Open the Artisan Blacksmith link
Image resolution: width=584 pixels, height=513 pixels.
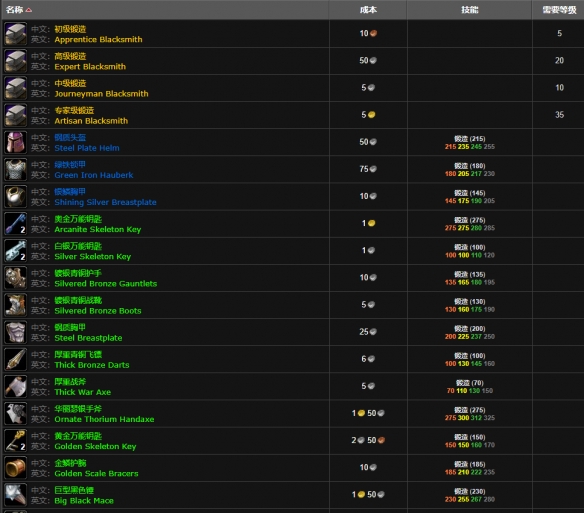tap(91, 121)
